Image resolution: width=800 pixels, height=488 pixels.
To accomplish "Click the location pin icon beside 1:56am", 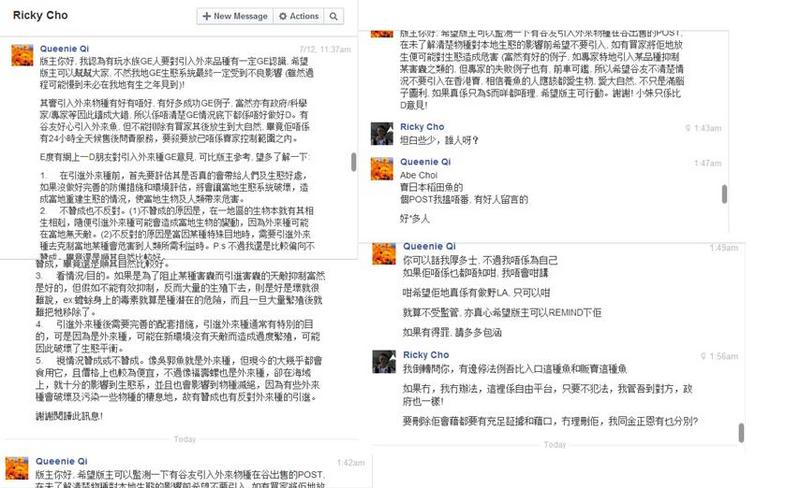I will [x=703, y=356].
